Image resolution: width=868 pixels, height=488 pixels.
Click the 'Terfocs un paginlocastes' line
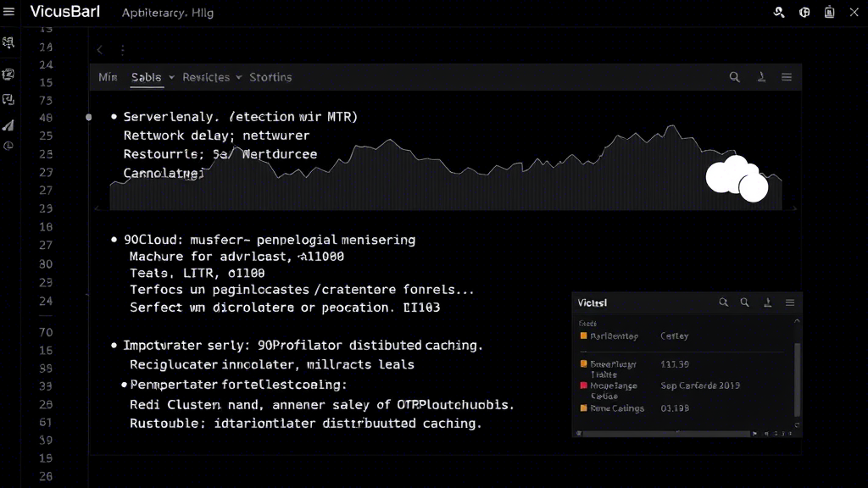302,290
